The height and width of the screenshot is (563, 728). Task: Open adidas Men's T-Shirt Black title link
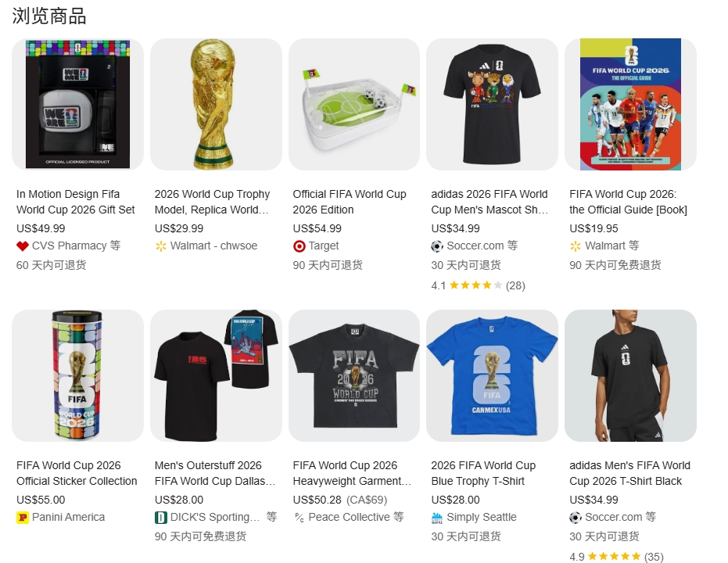coord(629,473)
